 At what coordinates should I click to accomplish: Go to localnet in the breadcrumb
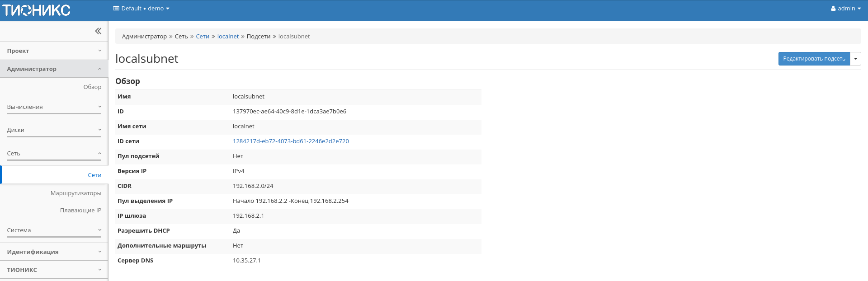pos(228,36)
